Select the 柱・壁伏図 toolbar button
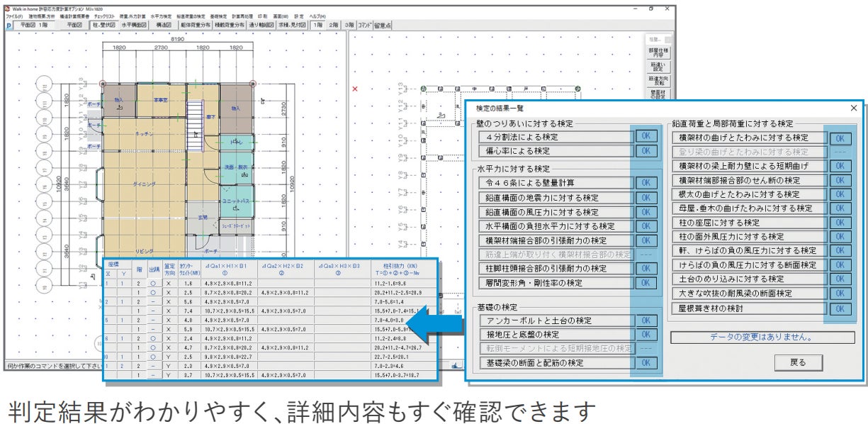Image resolution: width=868 pixels, height=424 pixels. [103, 26]
